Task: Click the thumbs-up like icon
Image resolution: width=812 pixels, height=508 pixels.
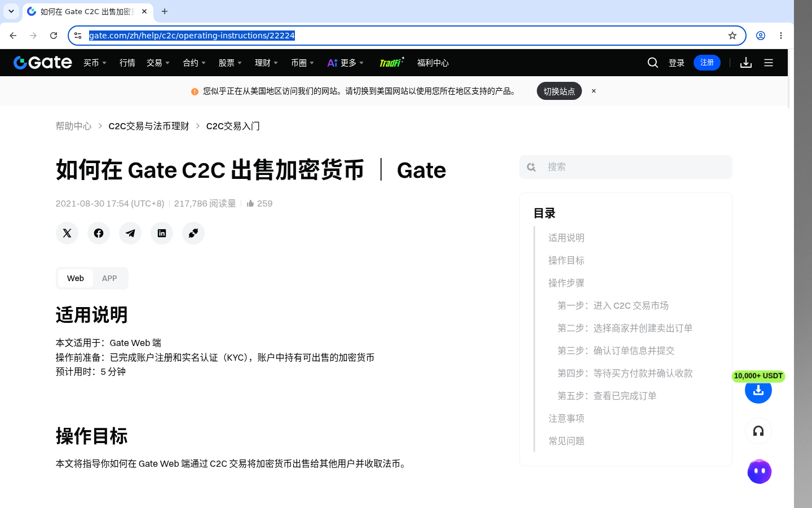Action: [x=250, y=203]
